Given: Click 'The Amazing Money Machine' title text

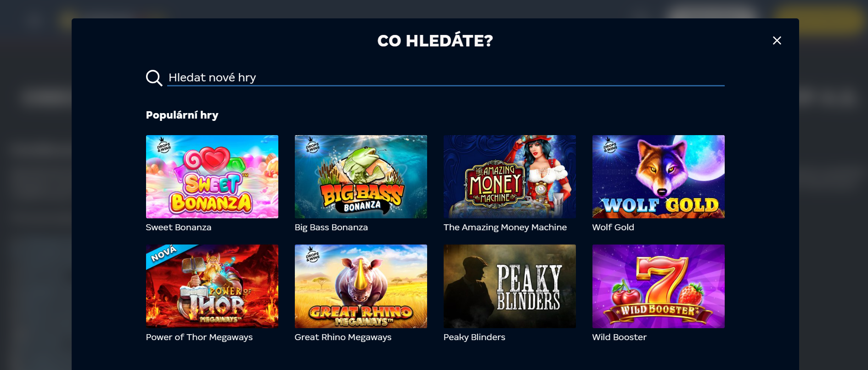Looking at the screenshot, I should 505,227.
